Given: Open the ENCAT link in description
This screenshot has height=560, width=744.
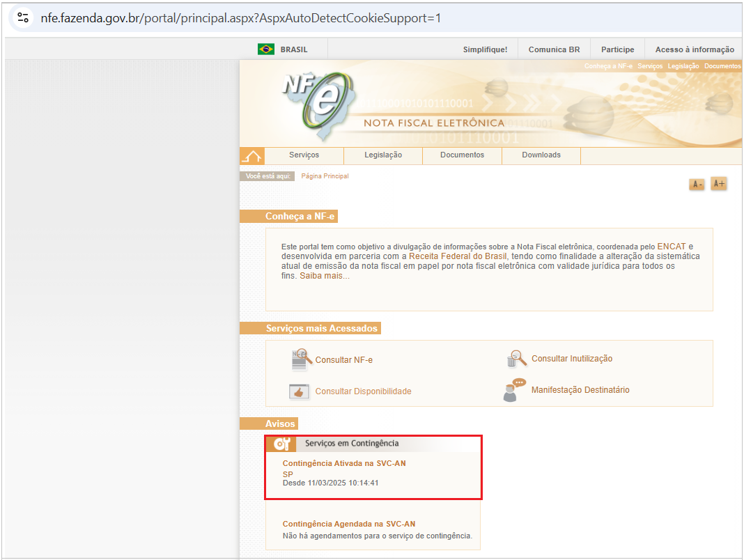Looking at the screenshot, I should click(671, 247).
